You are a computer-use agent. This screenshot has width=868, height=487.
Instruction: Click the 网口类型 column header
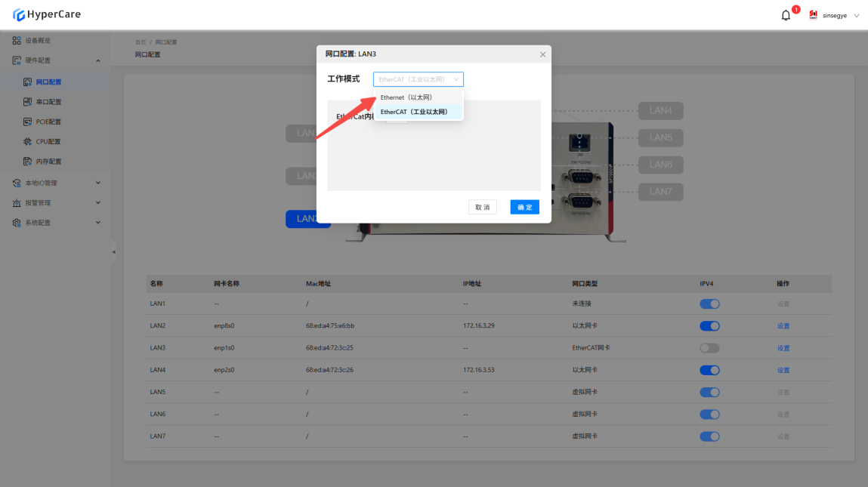[x=585, y=284]
